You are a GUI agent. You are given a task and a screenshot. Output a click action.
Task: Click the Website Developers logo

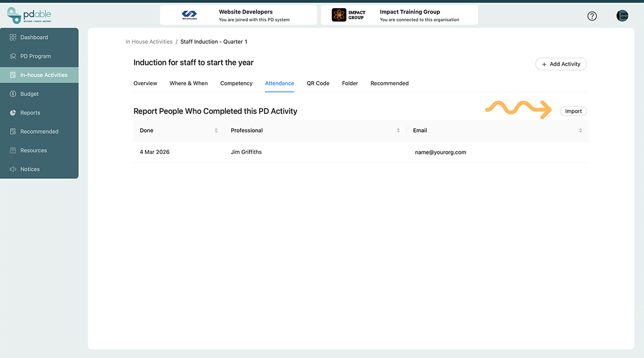[x=189, y=15]
